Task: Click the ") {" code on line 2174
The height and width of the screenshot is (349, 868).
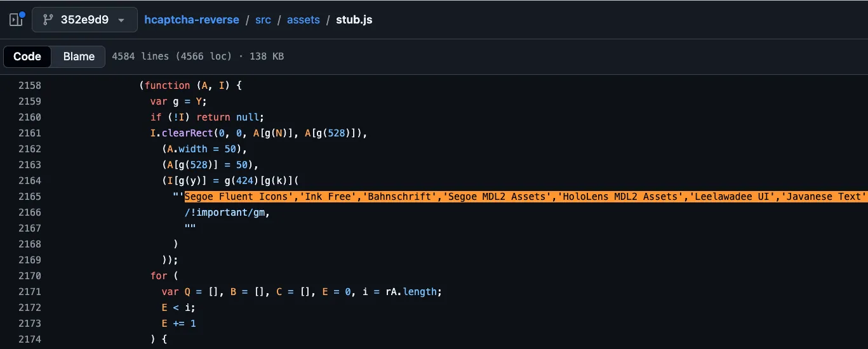Action: (x=159, y=339)
